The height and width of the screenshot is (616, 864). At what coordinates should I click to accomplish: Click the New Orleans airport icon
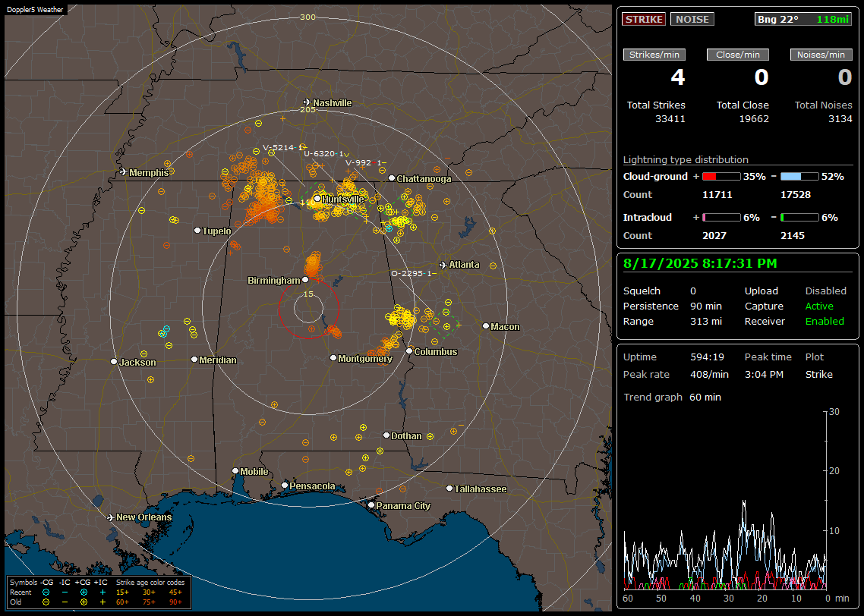point(111,517)
